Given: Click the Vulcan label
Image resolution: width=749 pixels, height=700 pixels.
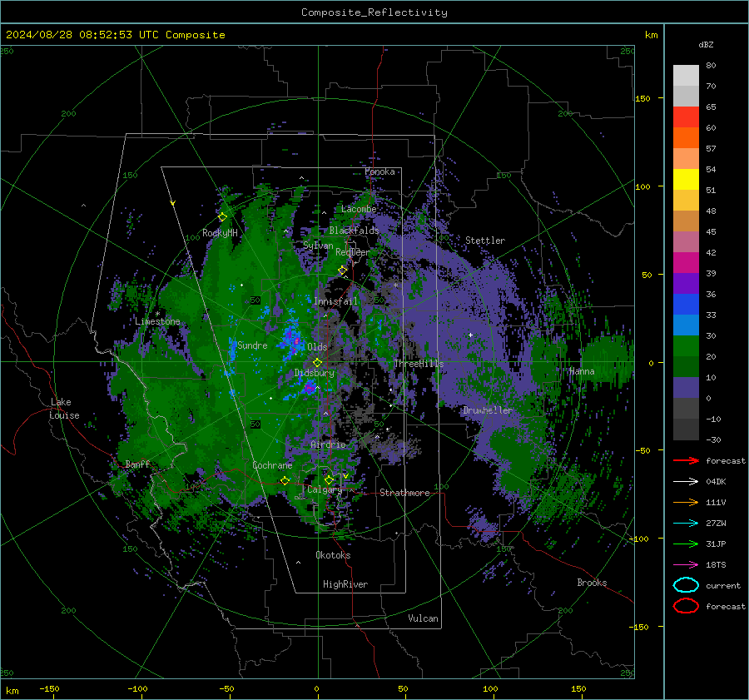Looking at the screenshot, I should (x=423, y=618).
